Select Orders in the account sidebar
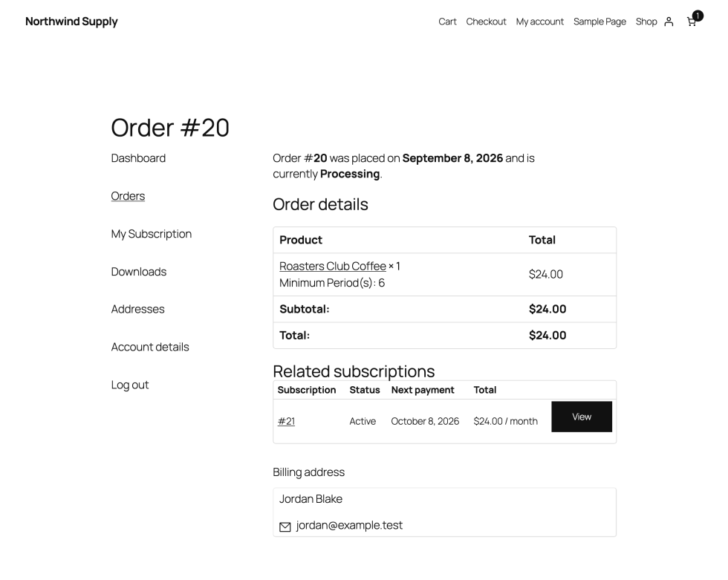Viewport: 728px width, 580px height. pos(128,196)
